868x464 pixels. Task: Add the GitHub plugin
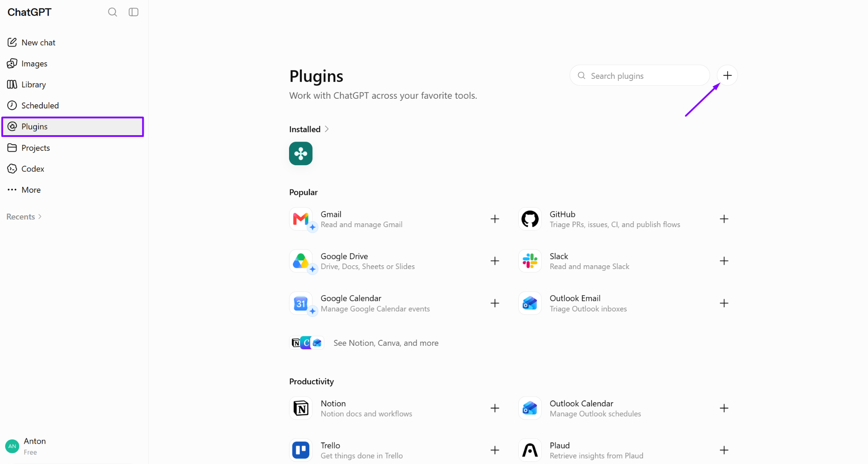[x=724, y=219]
